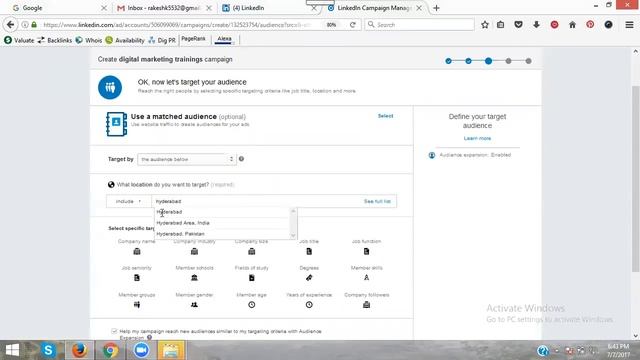Open Google Chrome from the taskbar
This screenshot has width=640, height=360.
point(110,350)
